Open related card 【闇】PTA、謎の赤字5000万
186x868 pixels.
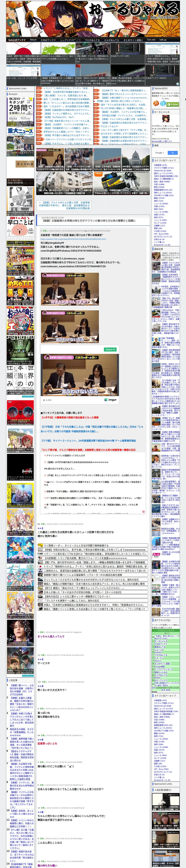click(x=64, y=183)
